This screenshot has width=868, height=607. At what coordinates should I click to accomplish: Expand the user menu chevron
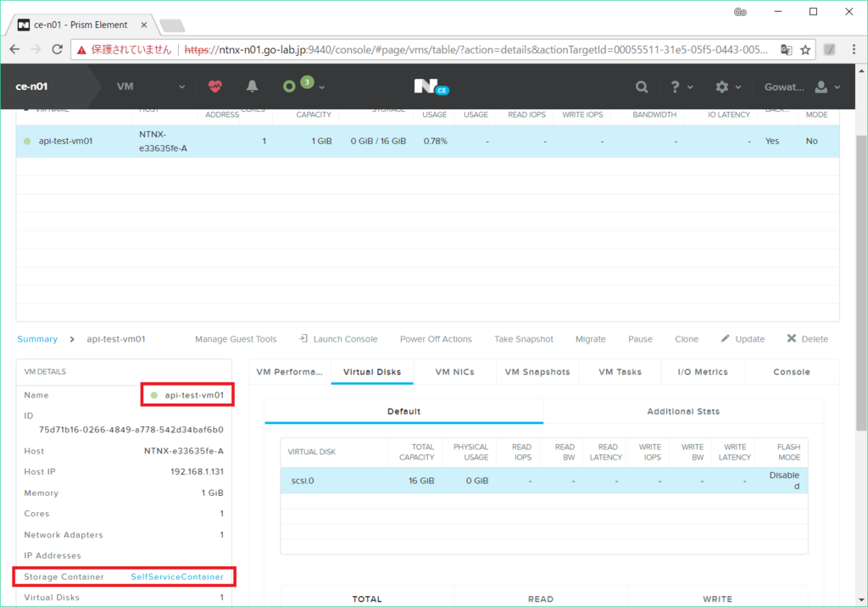(837, 87)
